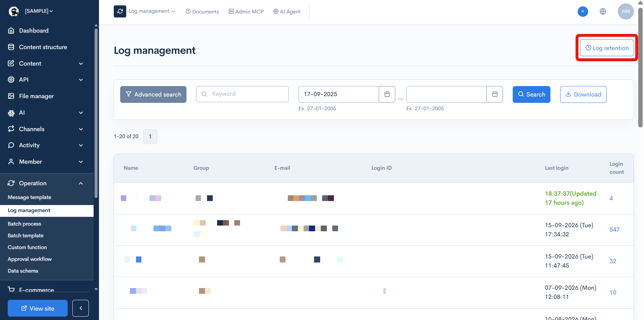This screenshot has height=320, width=644.
Task: Click the blue Search button
Action: pyautogui.click(x=531, y=94)
